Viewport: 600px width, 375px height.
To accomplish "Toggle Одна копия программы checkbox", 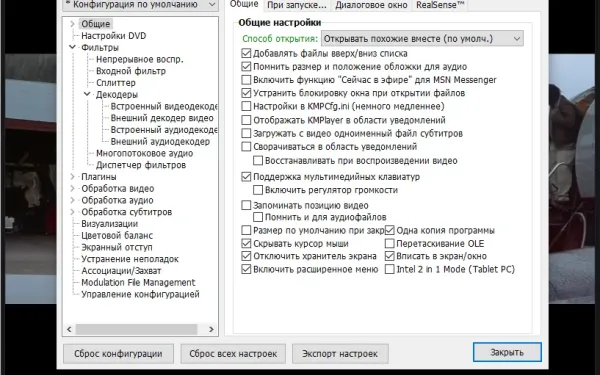I will point(390,230).
